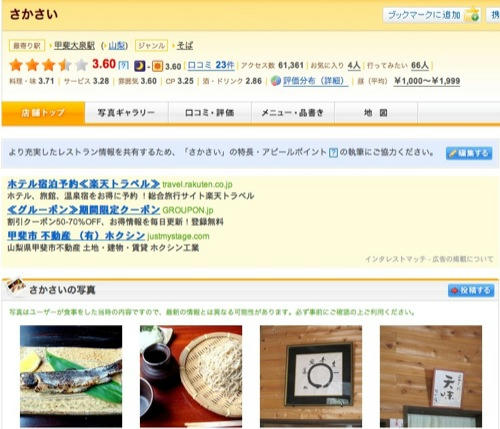Click the question mark beside 3.60 rating

pos(124,65)
